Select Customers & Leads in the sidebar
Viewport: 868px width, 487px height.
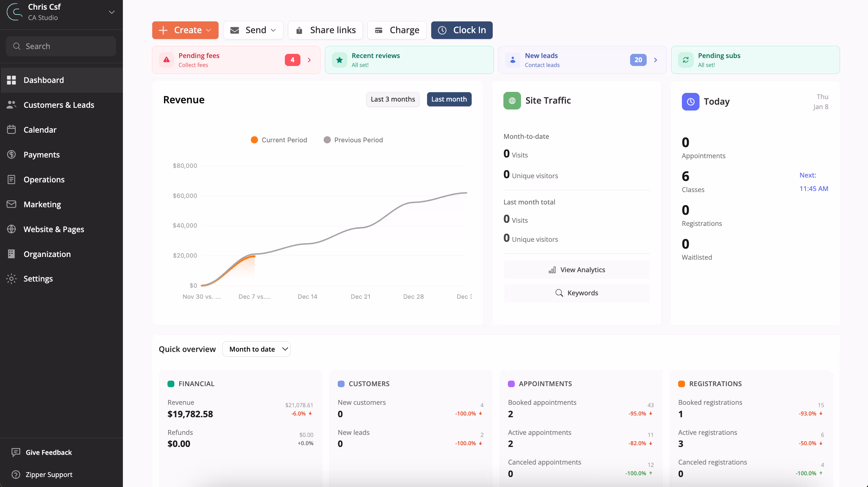pos(59,105)
